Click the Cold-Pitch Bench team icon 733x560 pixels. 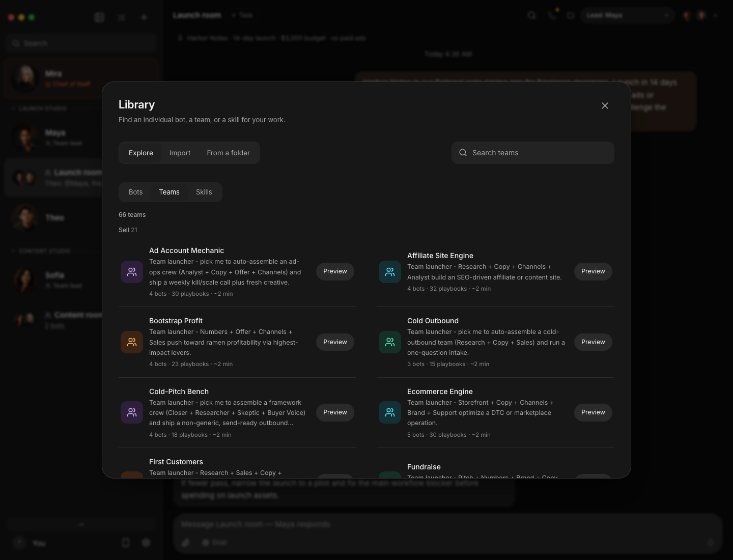tap(132, 412)
